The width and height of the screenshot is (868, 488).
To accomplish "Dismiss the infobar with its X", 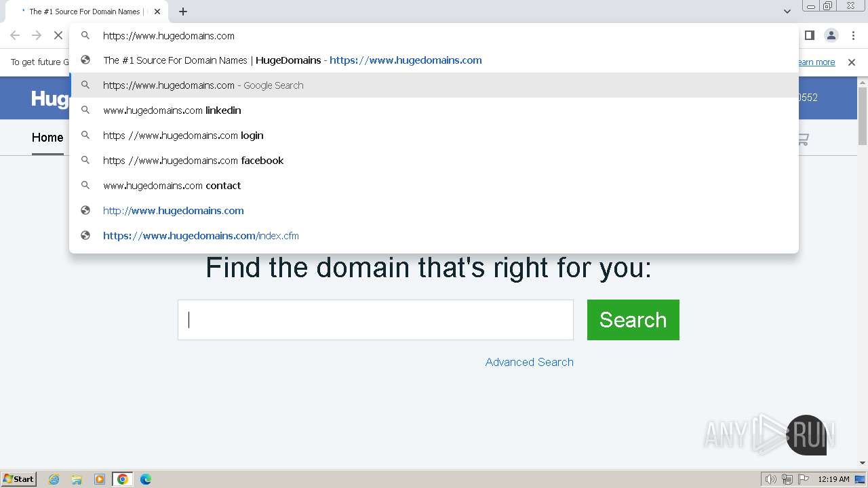I will point(852,62).
